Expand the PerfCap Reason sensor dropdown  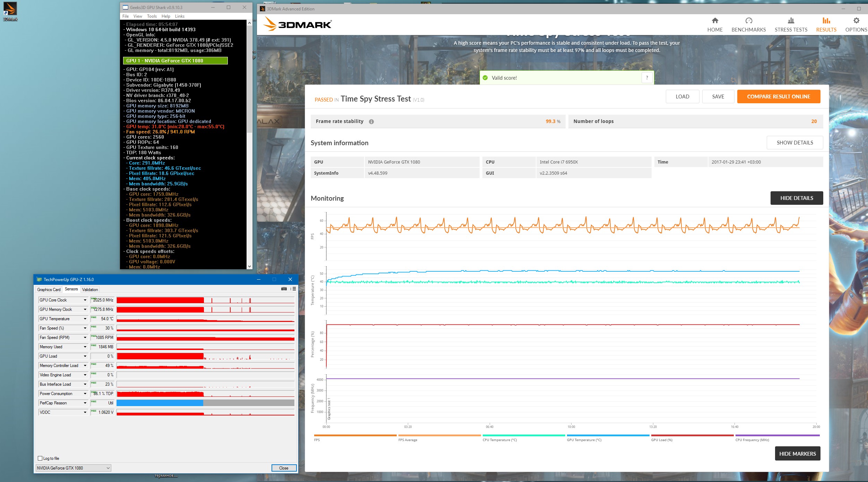click(85, 403)
